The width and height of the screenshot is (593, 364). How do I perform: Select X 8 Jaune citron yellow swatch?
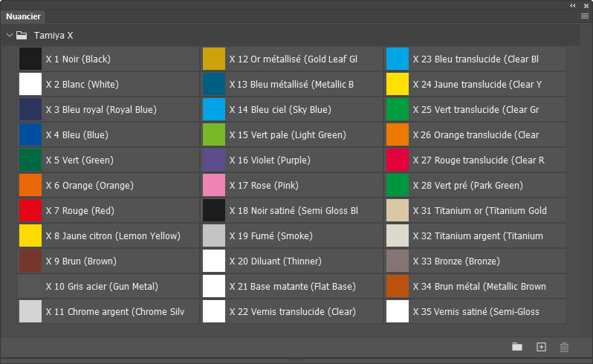click(30, 236)
